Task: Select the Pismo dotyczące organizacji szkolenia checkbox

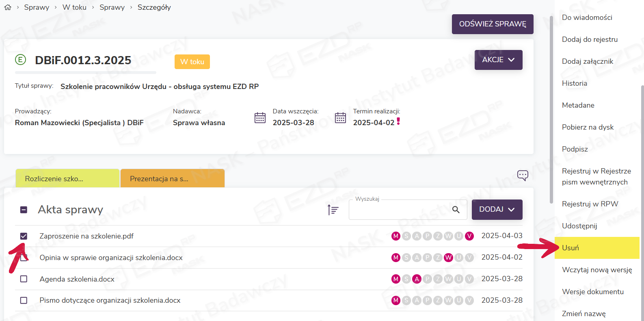Action: pyautogui.click(x=24, y=301)
